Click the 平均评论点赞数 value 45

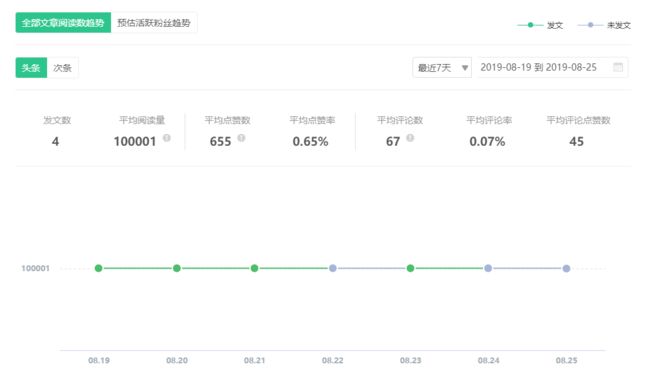pyautogui.click(x=577, y=142)
